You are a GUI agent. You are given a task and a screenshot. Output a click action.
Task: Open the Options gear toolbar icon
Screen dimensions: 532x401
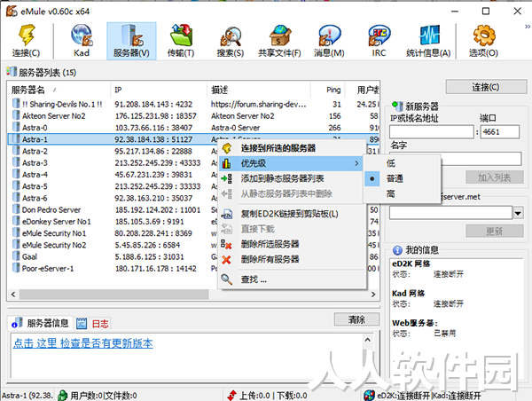(x=484, y=35)
